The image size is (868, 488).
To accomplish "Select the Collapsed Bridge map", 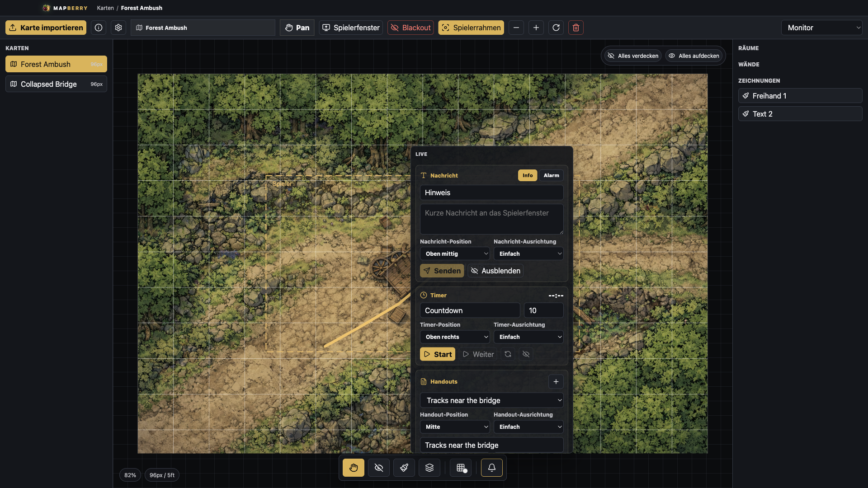I will point(56,84).
